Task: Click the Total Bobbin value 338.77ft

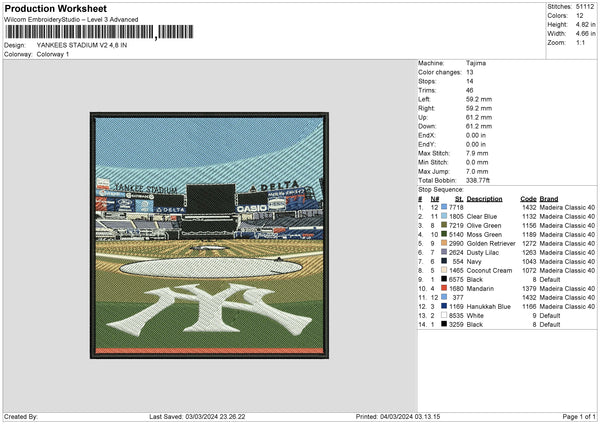Action: click(478, 180)
